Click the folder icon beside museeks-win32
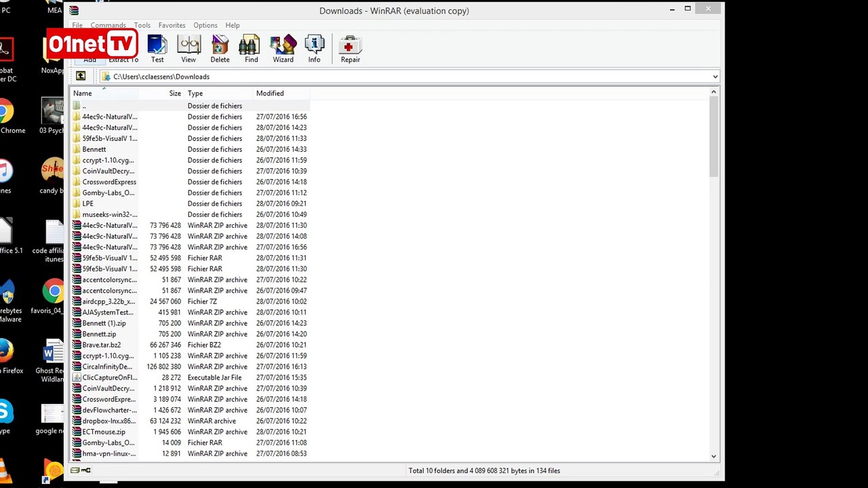 (x=77, y=214)
